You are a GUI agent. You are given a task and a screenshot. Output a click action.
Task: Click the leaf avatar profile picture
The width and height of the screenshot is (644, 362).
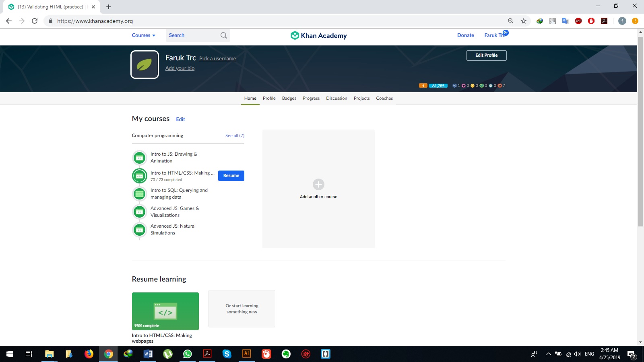144,64
